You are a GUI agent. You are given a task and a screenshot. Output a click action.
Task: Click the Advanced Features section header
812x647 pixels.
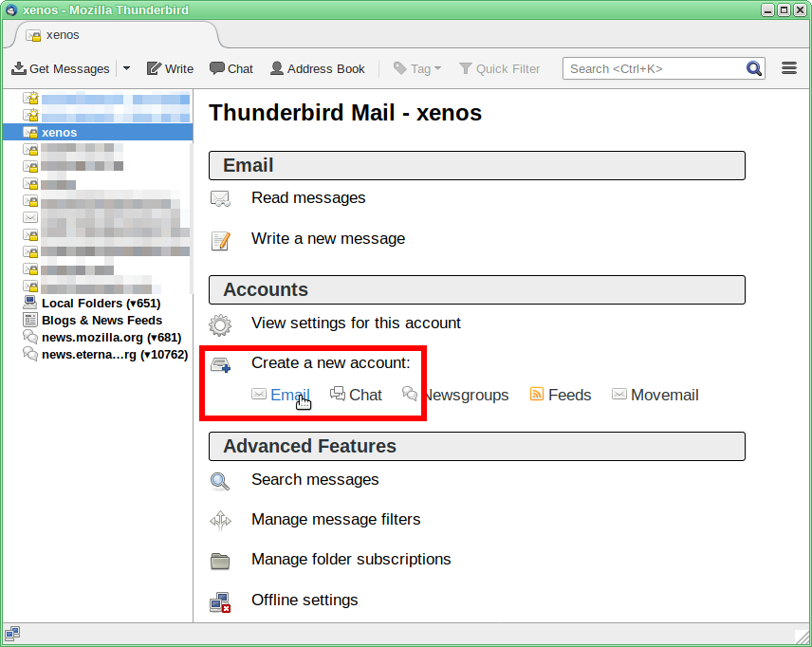tap(477, 447)
